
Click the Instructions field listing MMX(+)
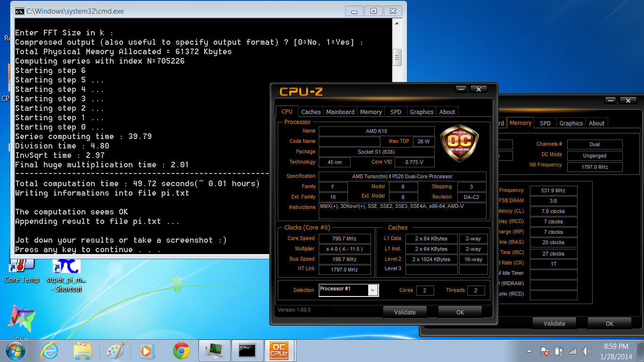(x=402, y=211)
